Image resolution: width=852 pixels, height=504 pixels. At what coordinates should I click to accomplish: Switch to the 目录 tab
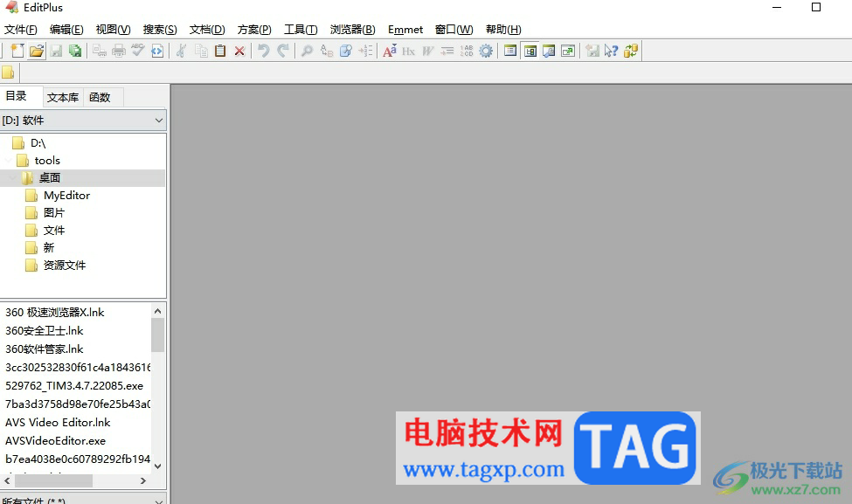coord(17,96)
